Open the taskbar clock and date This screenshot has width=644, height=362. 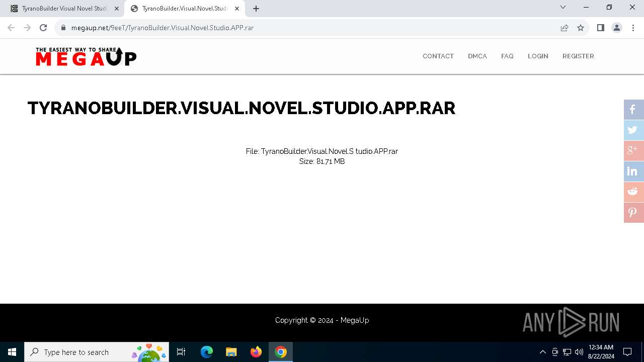601,352
